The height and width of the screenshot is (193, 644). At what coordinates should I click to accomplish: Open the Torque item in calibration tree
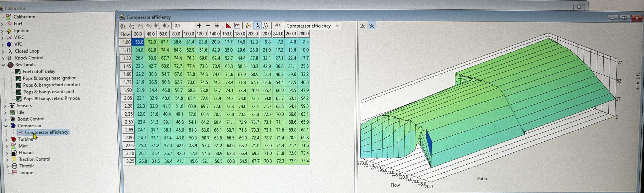[26, 173]
